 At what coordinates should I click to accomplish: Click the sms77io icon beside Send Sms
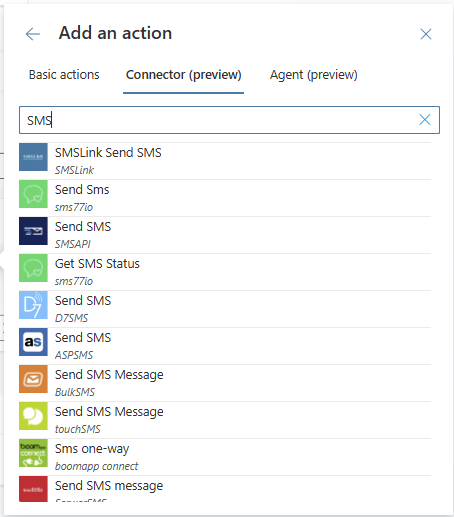point(33,194)
